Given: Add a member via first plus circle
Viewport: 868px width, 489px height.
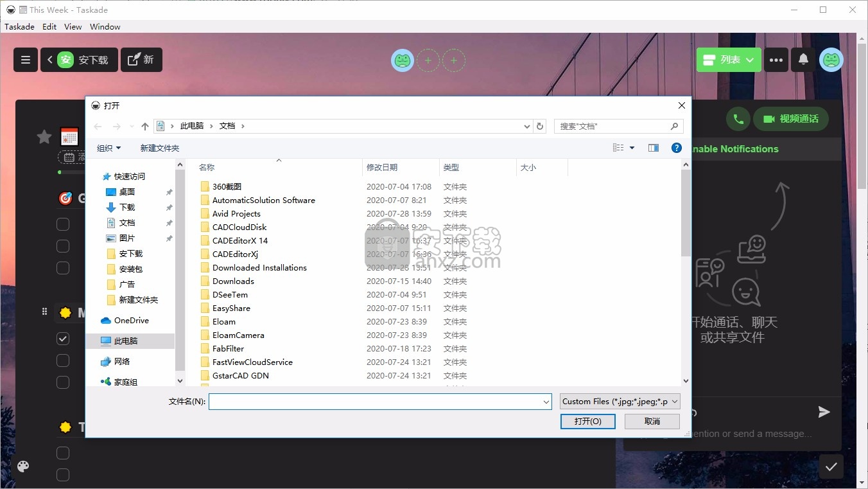Looking at the screenshot, I should pyautogui.click(x=428, y=60).
